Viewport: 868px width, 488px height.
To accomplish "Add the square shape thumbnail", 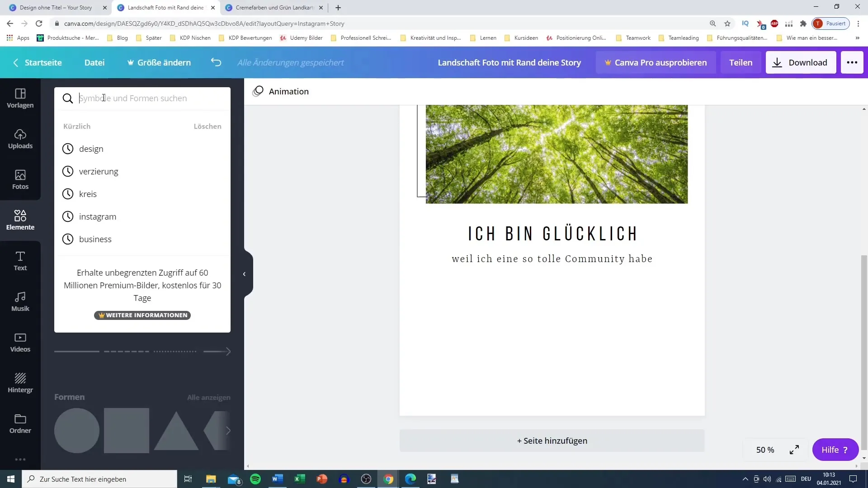I will (127, 431).
